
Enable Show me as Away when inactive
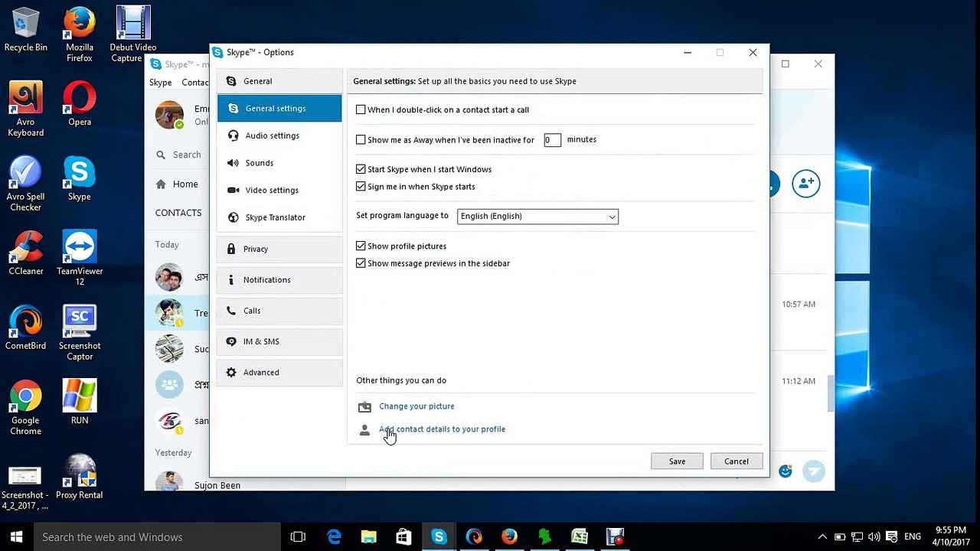pyautogui.click(x=361, y=139)
